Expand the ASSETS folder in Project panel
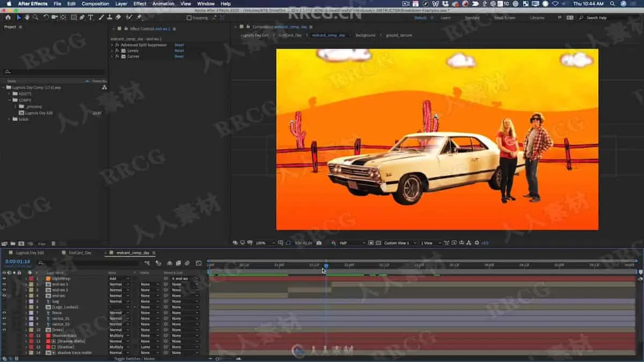 [10, 93]
